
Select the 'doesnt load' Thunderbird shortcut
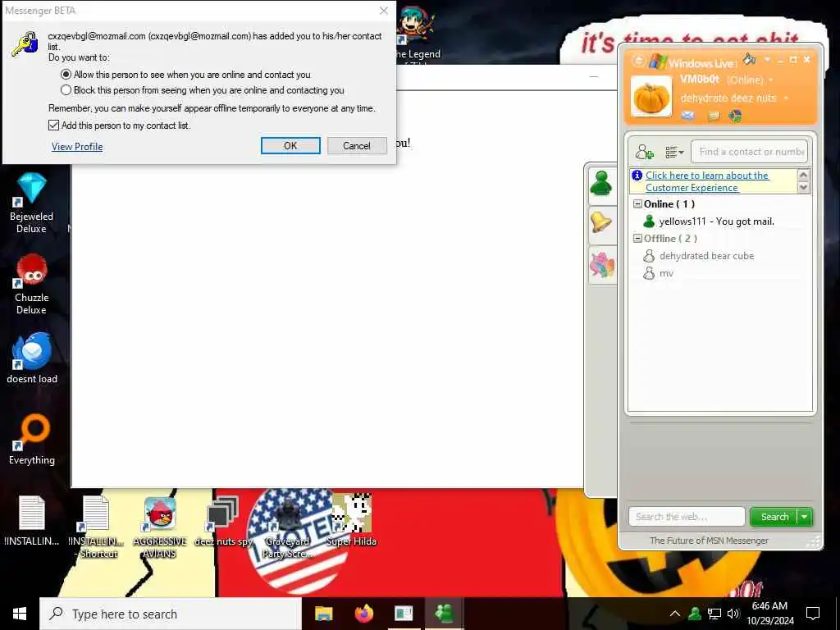[x=32, y=358]
